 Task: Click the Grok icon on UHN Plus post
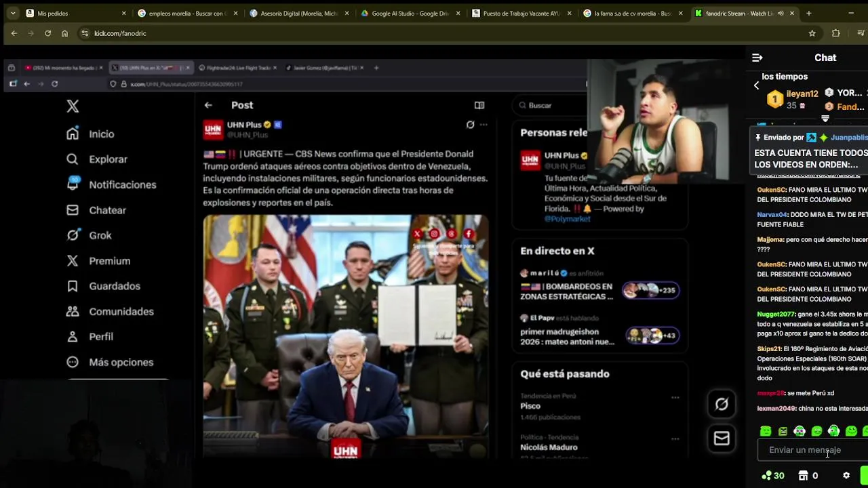(470, 125)
